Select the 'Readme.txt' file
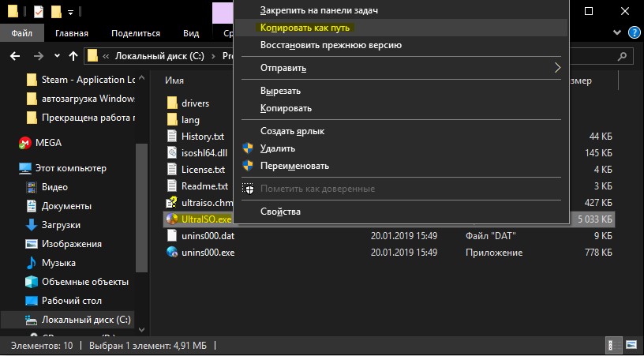 pyautogui.click(x=204, y=186)
